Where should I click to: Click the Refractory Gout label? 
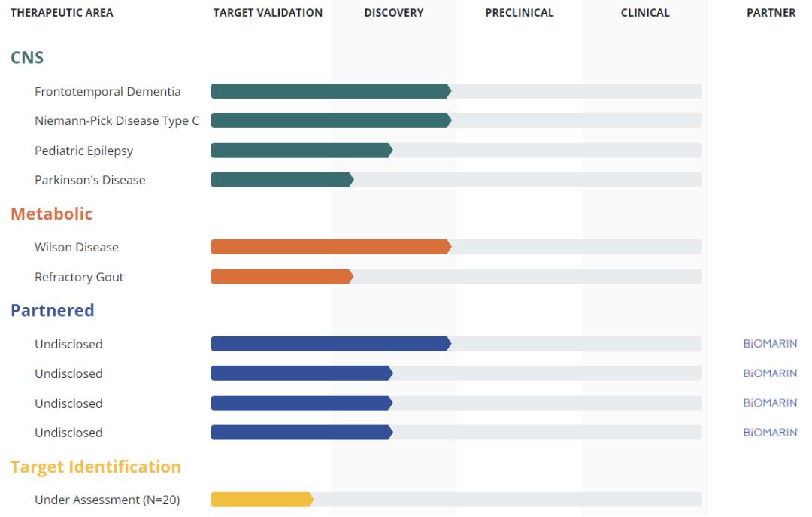[x=79, y=277]
